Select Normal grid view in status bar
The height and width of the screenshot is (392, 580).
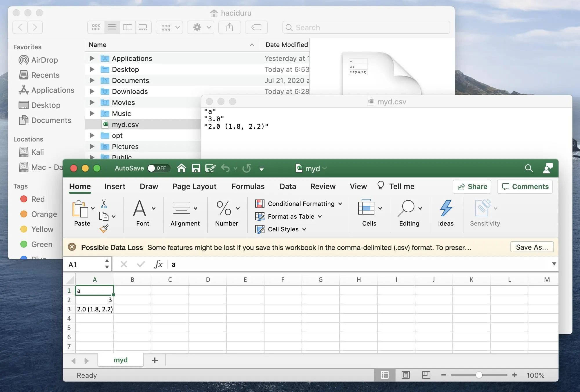coord(385,375)
